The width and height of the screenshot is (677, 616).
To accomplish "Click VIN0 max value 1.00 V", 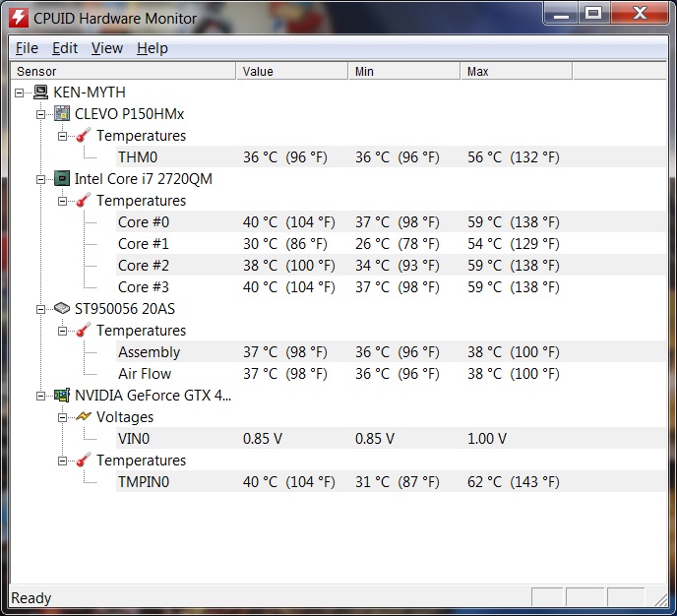I will pyautogui.click(x=487, y=438).
